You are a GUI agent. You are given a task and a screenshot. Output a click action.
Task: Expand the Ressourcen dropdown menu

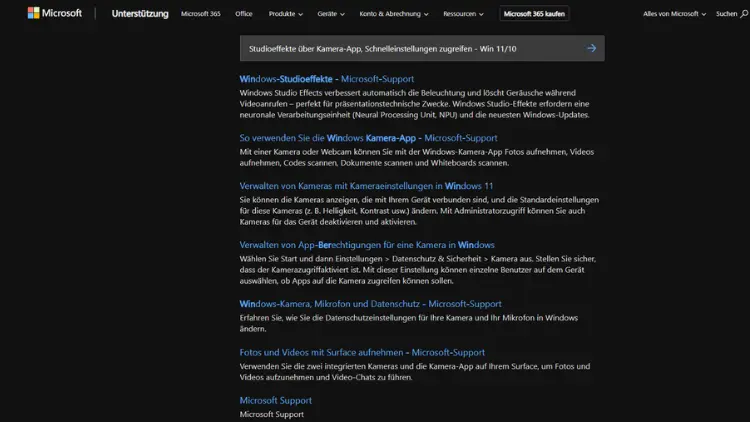click(x=463, y=14)
